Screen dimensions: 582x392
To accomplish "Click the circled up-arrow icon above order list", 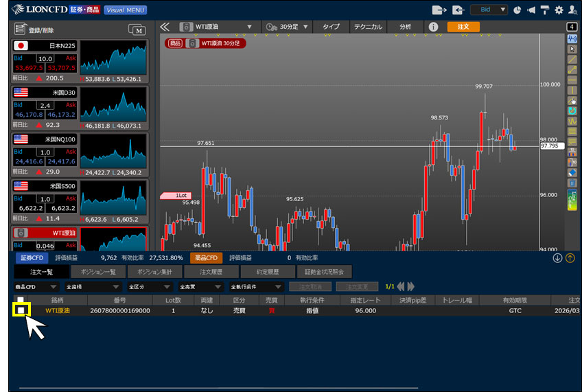I will [x=570, y=258].
